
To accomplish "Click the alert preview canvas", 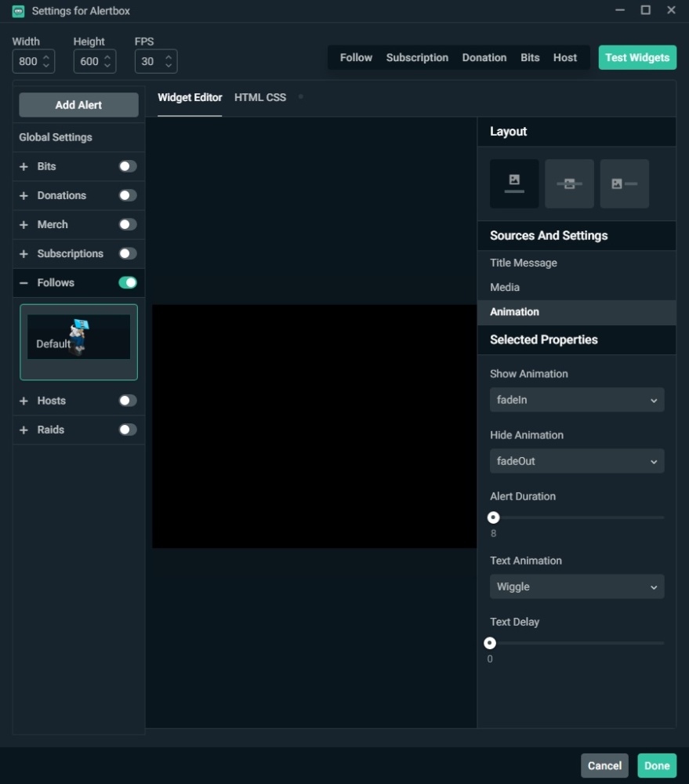I will tap(314, 426).
